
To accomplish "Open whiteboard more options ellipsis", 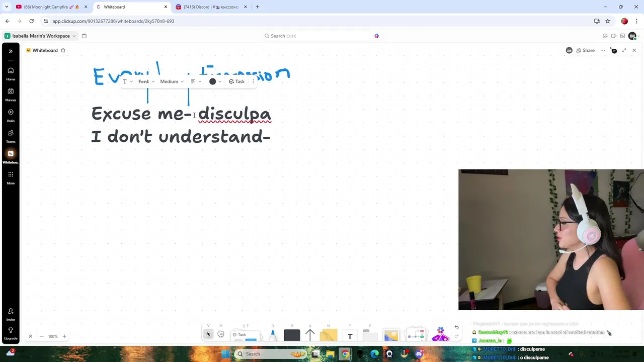I will (603, 50).
